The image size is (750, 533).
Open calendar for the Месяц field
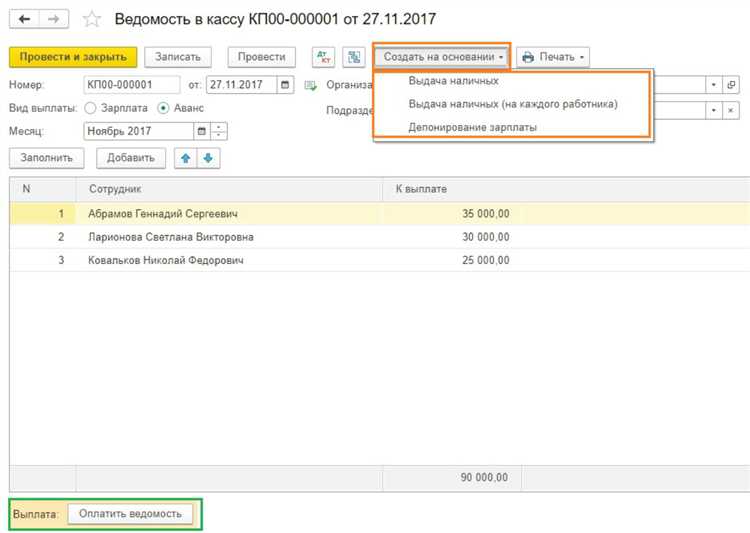coord(201,131)
